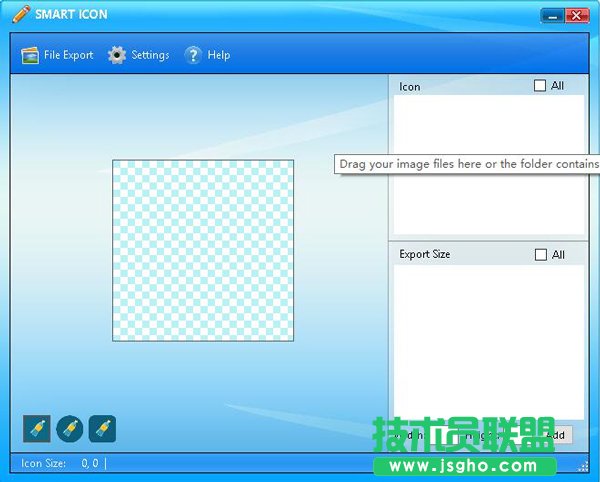Select the circular icon shape style

[x=70, y=429]
